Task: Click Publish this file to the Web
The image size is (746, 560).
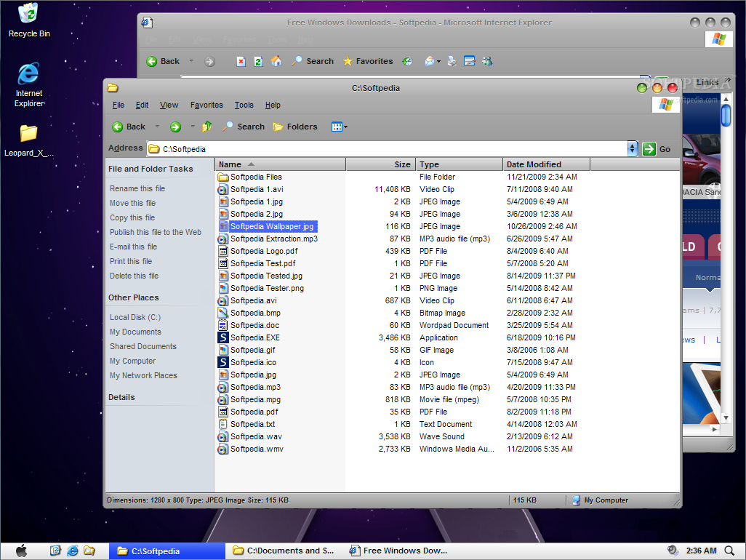Action: click(x=156, y=232)
